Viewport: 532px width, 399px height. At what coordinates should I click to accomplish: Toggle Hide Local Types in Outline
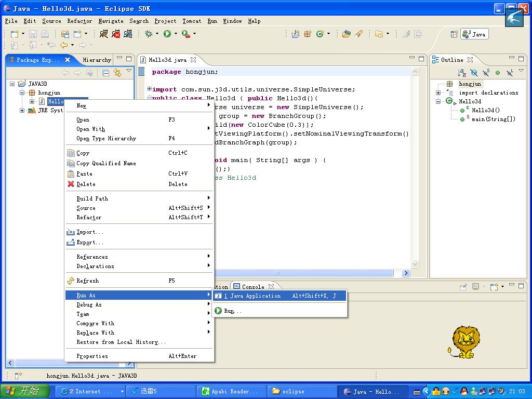pos(510,73)
